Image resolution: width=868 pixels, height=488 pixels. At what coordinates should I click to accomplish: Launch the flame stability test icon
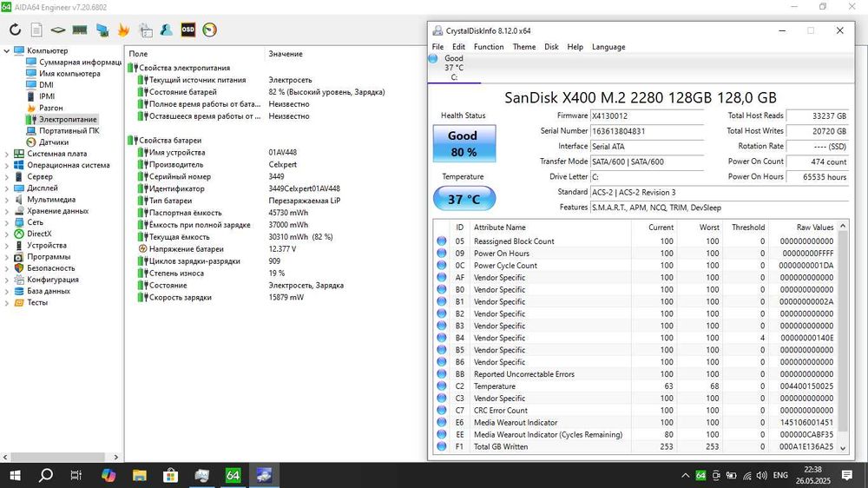(123, 30)
